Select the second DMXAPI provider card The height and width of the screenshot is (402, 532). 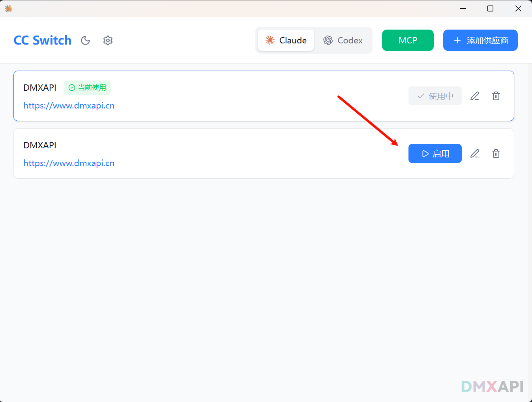click(237, 153)
